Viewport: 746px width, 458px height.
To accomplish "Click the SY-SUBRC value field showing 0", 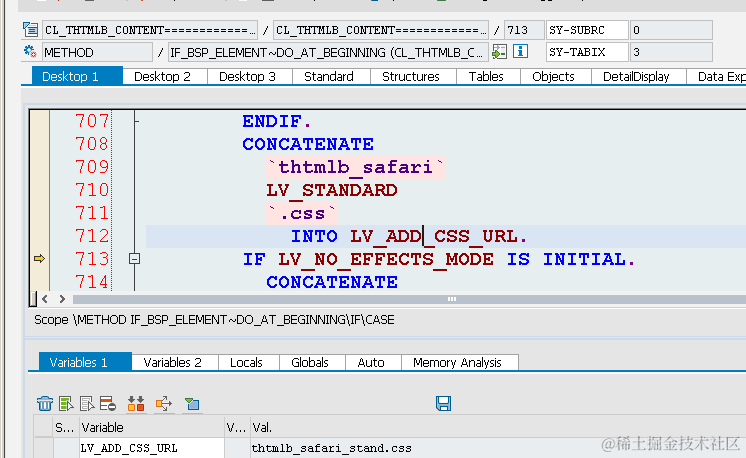I will pyautogui.click(x=671, y=30).
